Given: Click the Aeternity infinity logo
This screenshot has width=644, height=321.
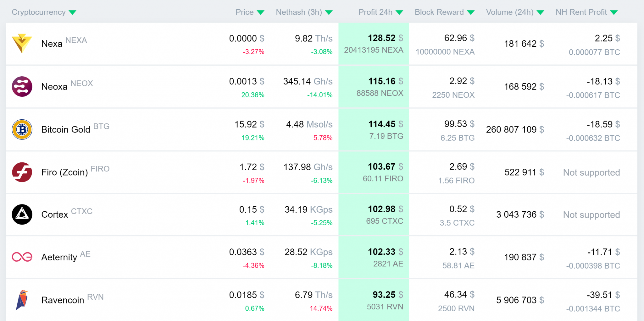Looking at the screenshot, I should [22, 257].
